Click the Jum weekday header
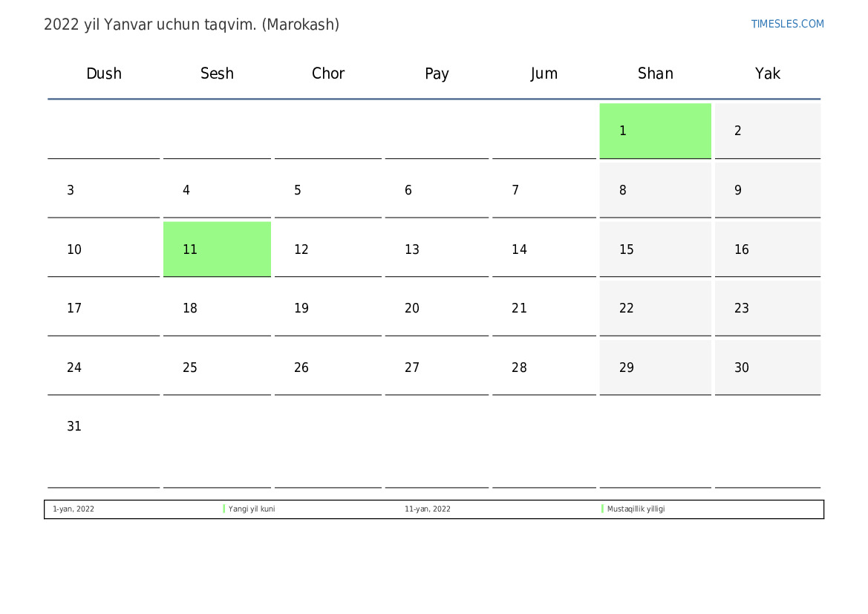Image resolution: width=868 pixels, height=614 pixels. point(544,74)
